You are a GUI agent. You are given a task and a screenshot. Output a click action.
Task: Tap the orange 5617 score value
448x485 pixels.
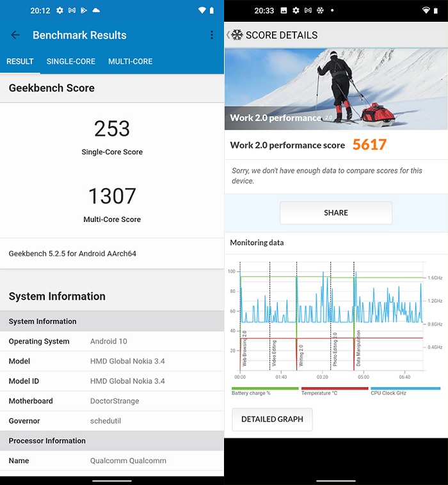click(x=369, y=145)
